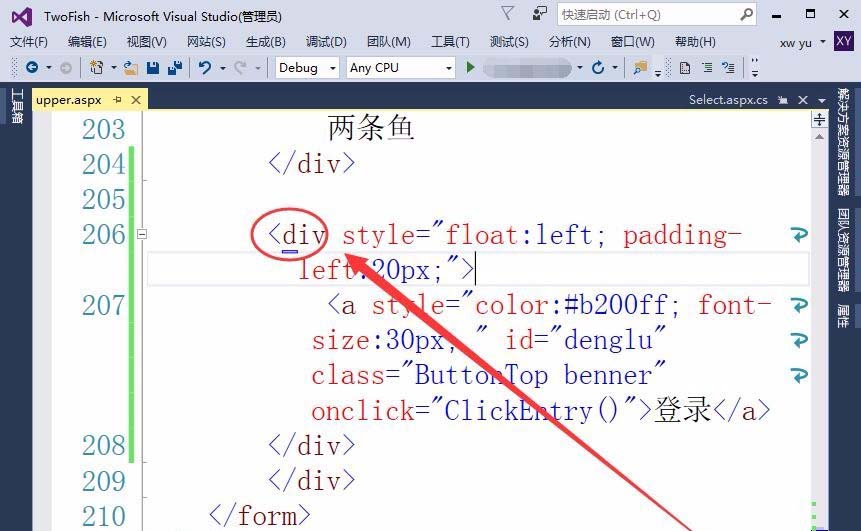Click the text "denglu" in the code
Screen dimensions: 861x531
[608, 340]
